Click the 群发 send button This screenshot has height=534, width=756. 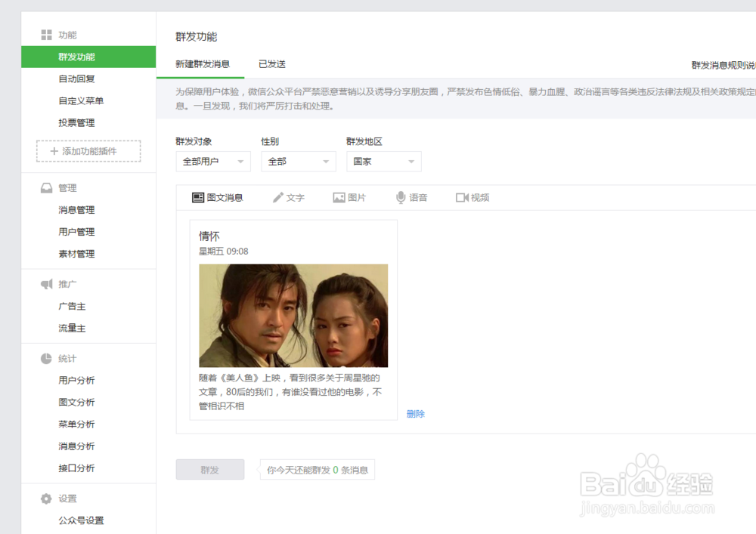209,469
